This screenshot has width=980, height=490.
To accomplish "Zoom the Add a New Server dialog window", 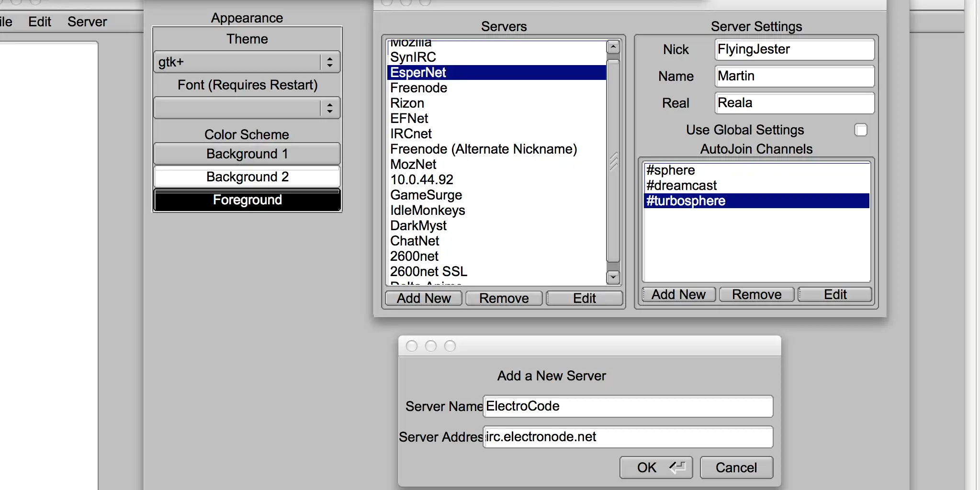I will tap(450, 346).
